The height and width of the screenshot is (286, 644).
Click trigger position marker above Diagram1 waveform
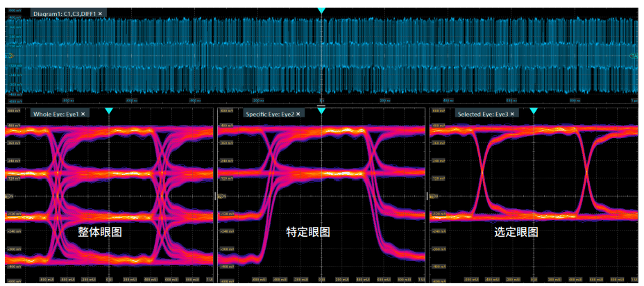point(321,11)
